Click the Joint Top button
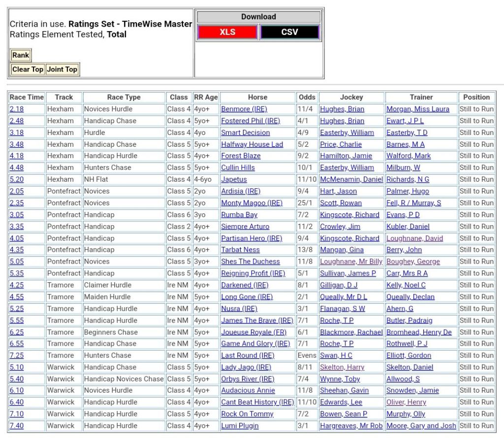504x438 pixels. pos(62,69)
